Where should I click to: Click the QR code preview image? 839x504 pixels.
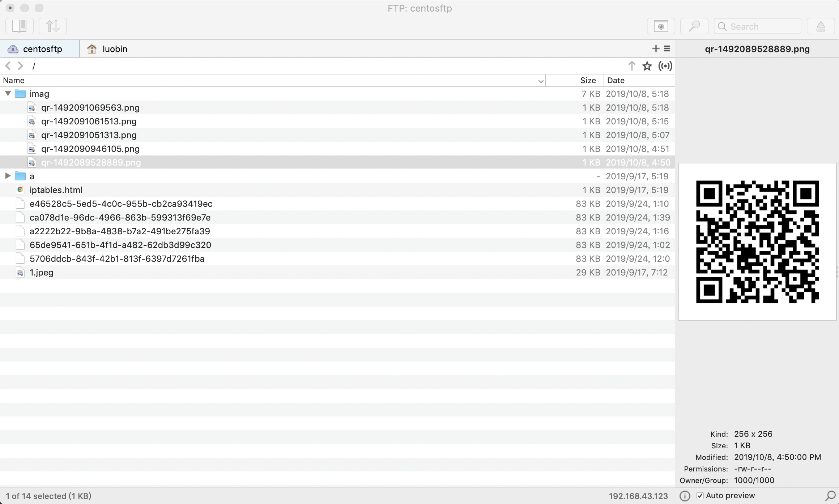click(758, 242)
